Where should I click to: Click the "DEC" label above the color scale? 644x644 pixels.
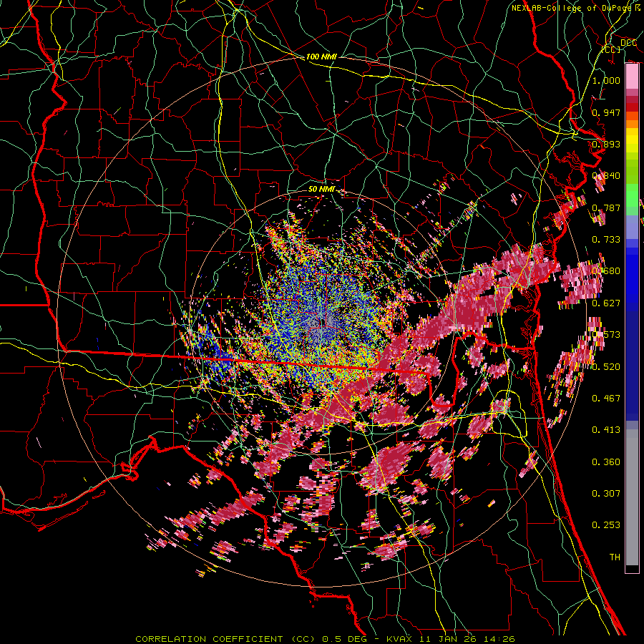(x=628, y=43)
